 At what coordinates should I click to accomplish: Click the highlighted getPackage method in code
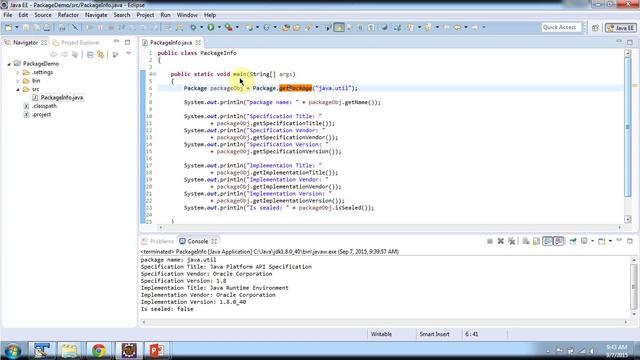click(296, 88)
